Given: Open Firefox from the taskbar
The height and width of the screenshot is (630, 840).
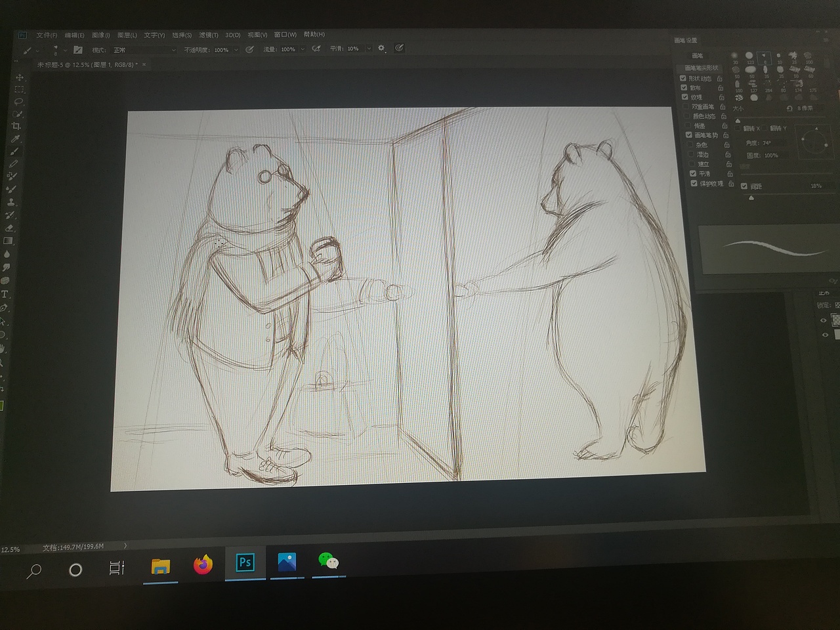Looking at the screenshot, I should click(x=203, y=564).
